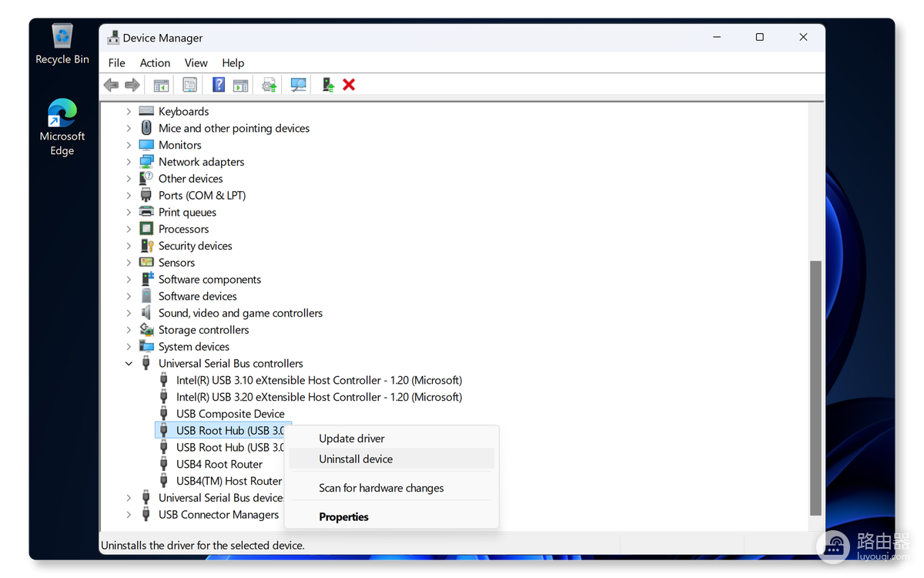
Task: Expand the Mice and other pointing devices node
Action: pyautogui.click(x=129, y=129)
